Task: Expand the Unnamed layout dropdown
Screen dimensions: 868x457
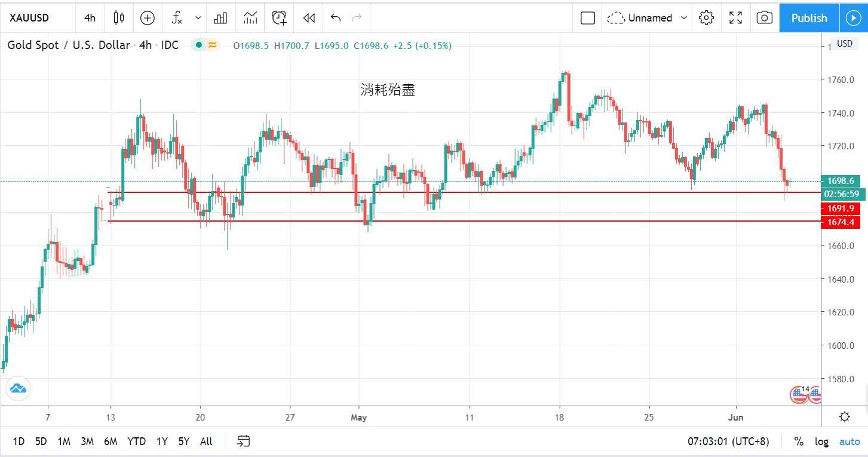Action: (684, 18)
